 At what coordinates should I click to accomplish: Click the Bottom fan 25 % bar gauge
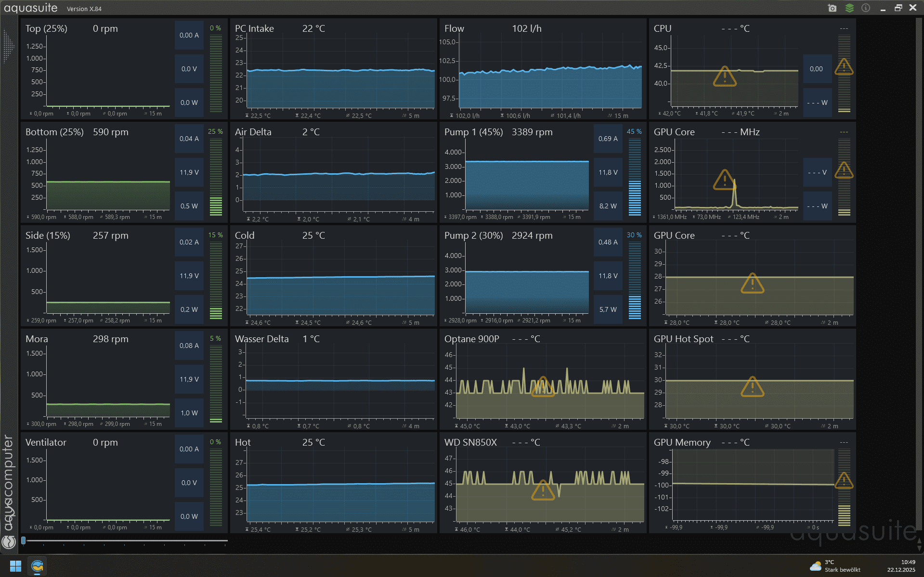216,177
